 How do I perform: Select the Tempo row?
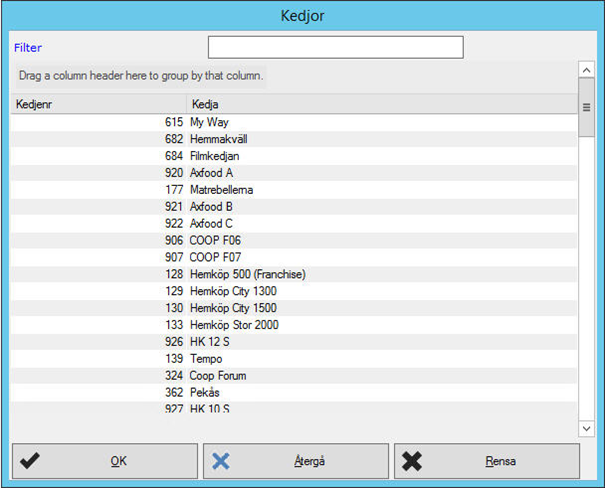coord(294,359)
